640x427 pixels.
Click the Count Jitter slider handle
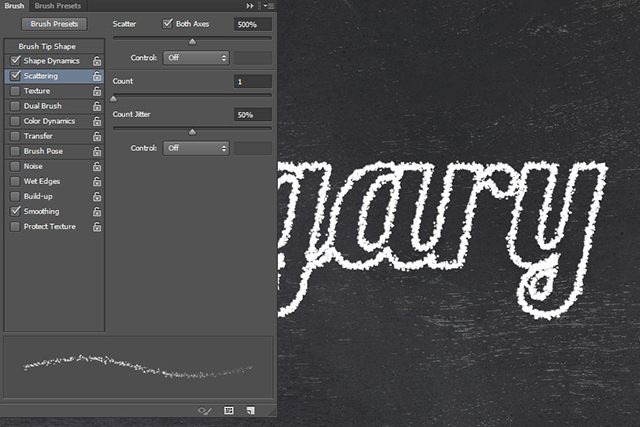tap(192, 132)
